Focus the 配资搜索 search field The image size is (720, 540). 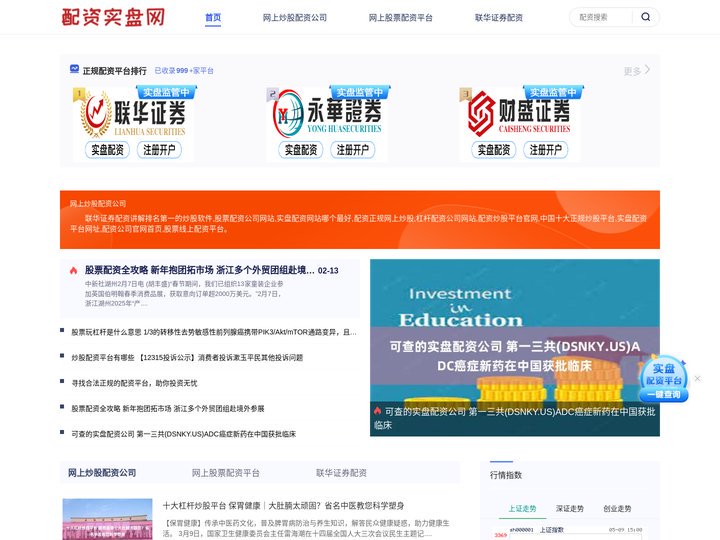coord(601,17)
